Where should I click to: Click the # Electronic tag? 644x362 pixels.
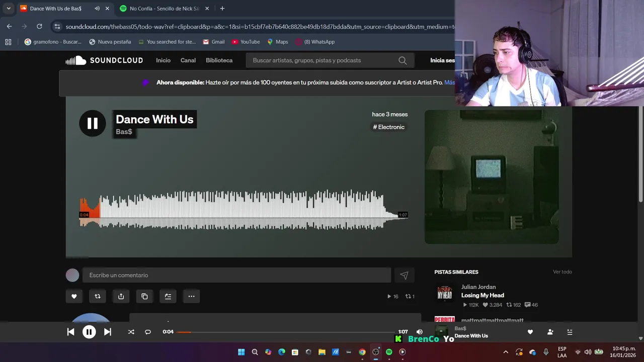[388, 127]
